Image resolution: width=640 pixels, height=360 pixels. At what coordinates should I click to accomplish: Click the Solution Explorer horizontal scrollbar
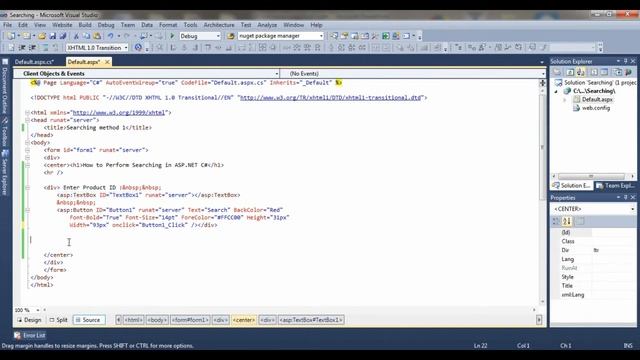[x=591, y=176]
